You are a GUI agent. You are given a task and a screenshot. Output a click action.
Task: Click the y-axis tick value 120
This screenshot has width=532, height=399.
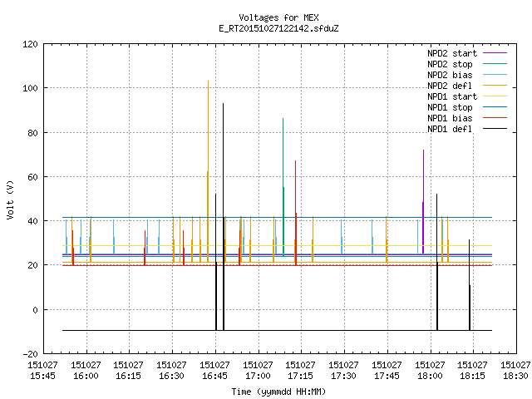(30, 44)
